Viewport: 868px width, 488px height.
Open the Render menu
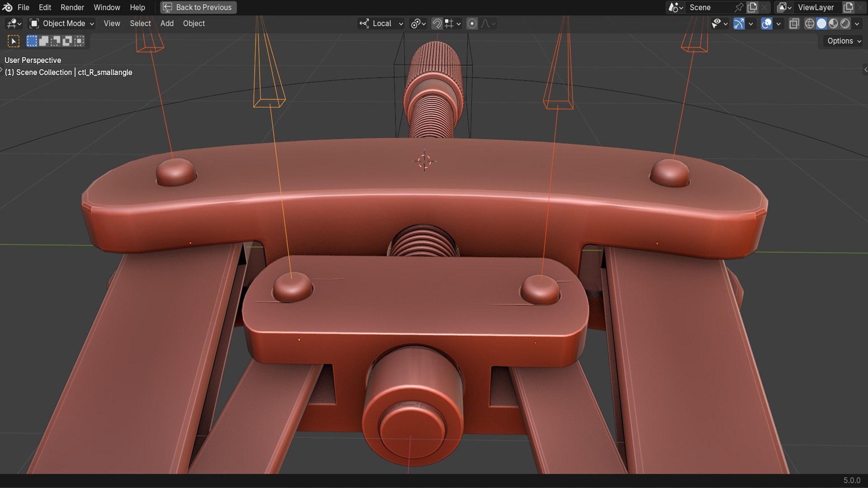tap(72, 7)
